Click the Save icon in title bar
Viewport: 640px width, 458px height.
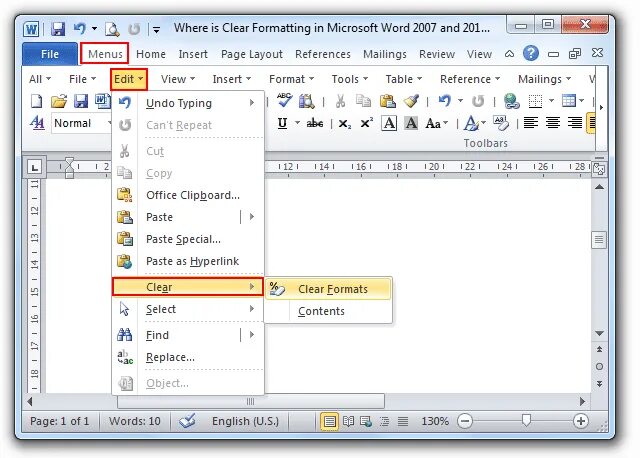[58, 29]
